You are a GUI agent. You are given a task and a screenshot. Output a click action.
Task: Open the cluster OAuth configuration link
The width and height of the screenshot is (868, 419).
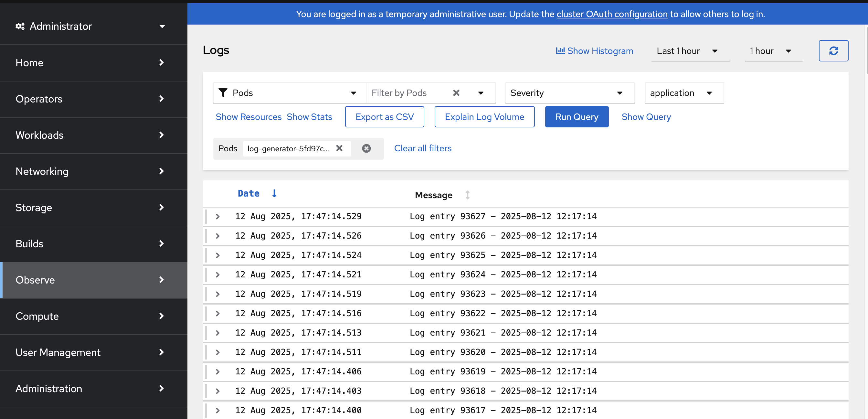point(612,14)
